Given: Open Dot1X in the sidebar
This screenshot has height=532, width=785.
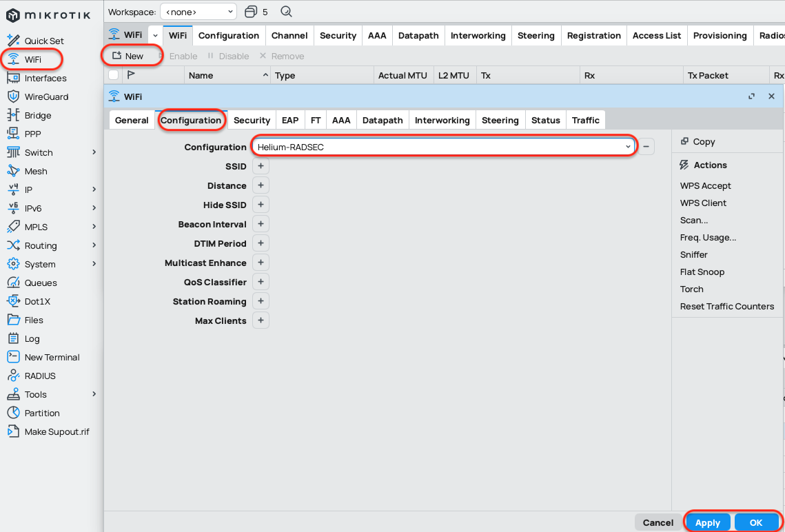Looking at the screenshot, I should tap(37, 301).
